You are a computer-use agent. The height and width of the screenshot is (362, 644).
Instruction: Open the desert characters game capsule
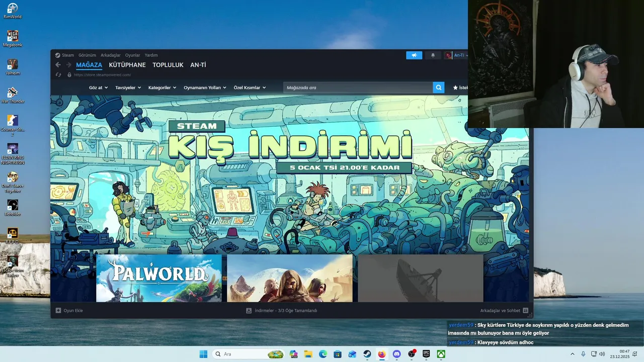pyautogui.click(x=290, y=278)
